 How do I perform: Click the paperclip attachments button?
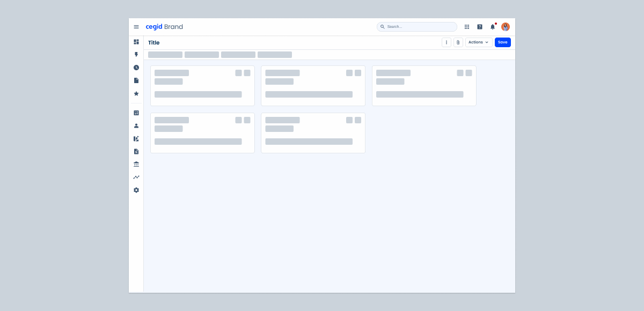(458, 42)
